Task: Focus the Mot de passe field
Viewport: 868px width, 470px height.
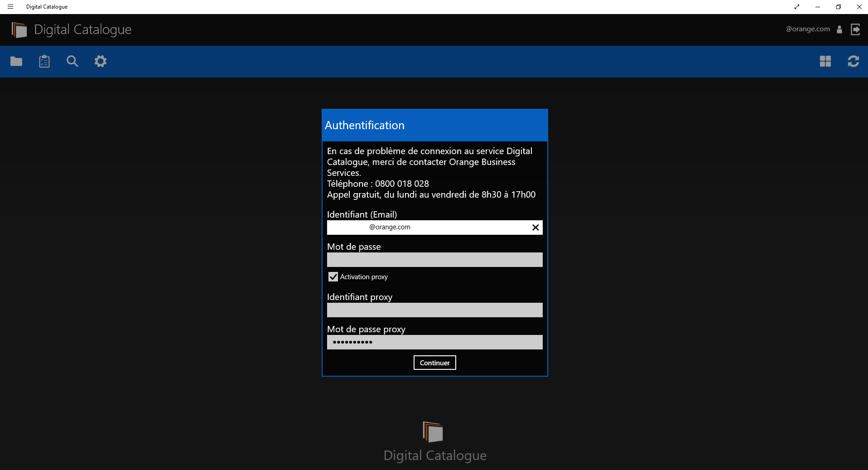Action: click(435, 260)
